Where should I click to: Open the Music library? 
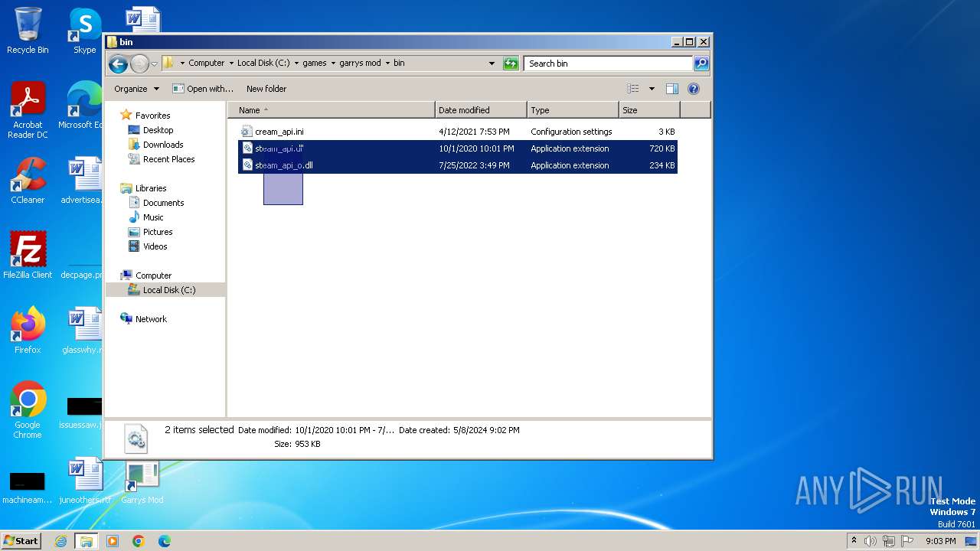coord(153,217)
